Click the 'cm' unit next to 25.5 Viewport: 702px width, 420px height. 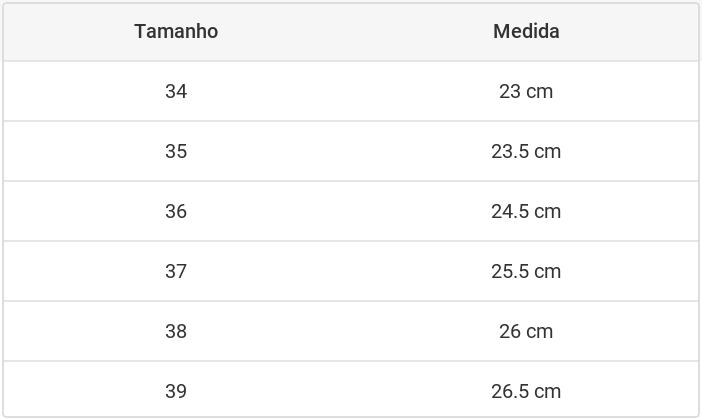(548, 272)
